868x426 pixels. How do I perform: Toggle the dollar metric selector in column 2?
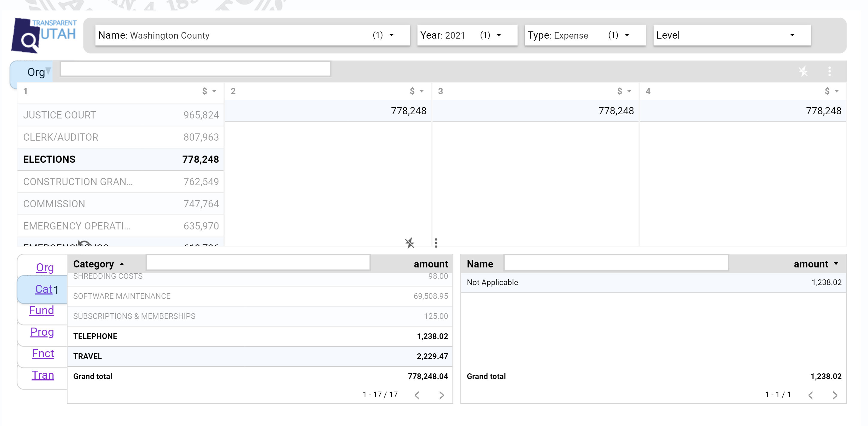(x=416, y=91)
